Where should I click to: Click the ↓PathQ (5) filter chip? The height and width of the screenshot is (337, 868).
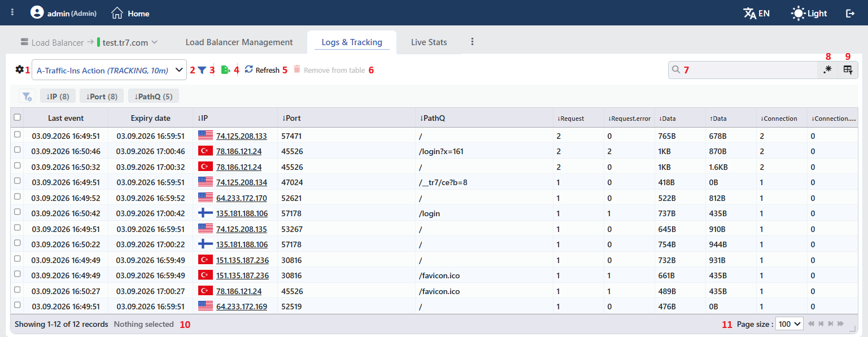[154, 97]
